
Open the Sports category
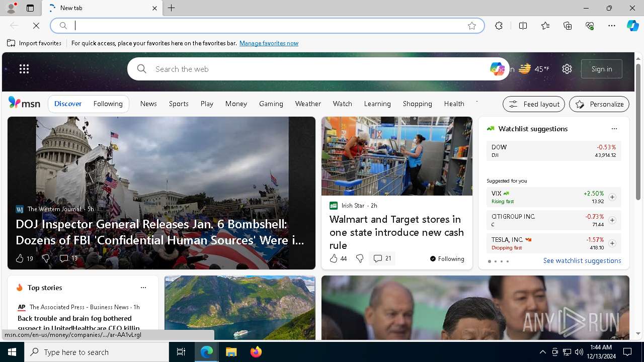(179, 104)
